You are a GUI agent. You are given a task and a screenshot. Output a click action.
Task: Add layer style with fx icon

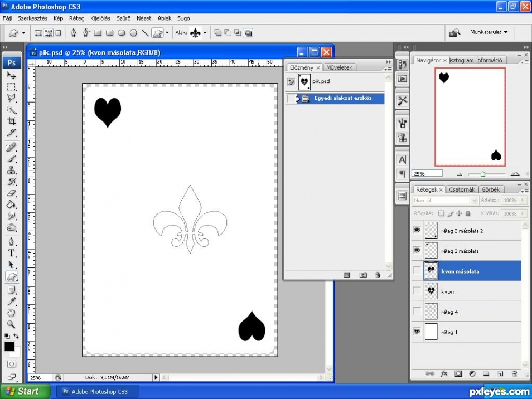444,373
